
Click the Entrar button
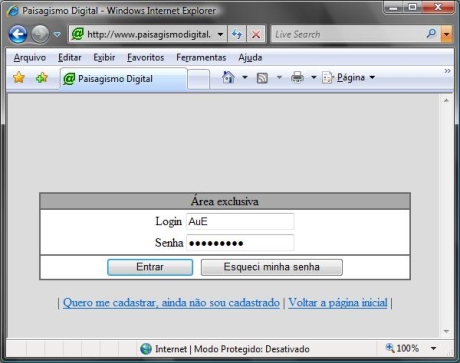click(x=150, y=267)
